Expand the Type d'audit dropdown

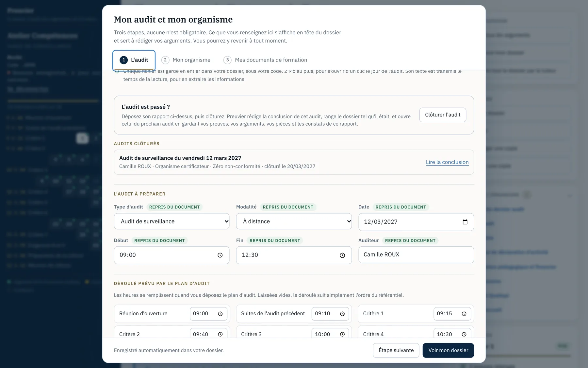tap(171, 221)
